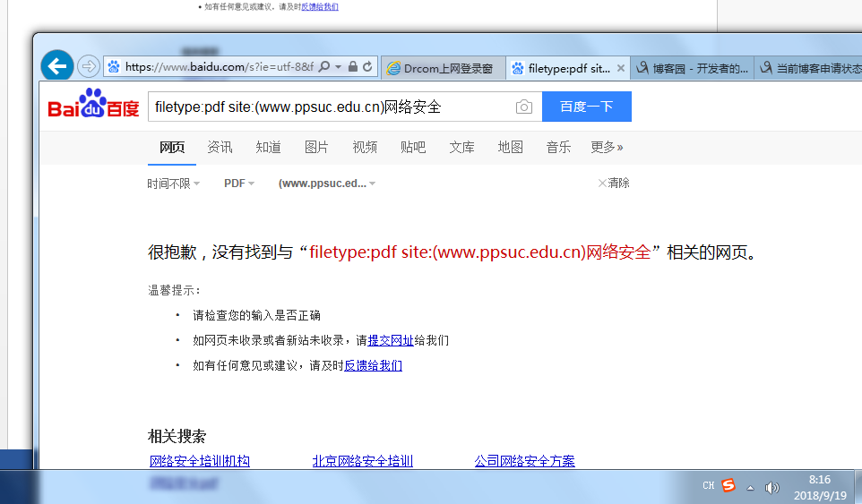The width and height of the screenshot is (862, 504).
Task: Click the 相关搜索 heading
Action: pyautogui.click(x=177, y=437)
